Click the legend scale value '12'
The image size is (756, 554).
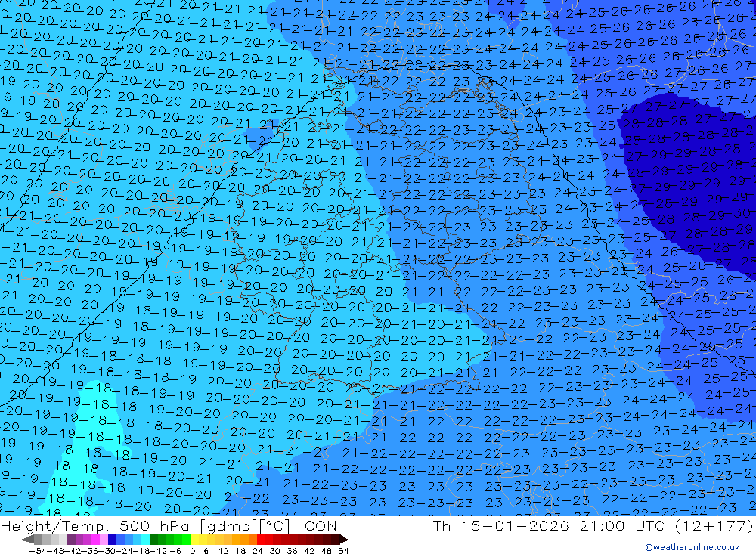coord(223,551)
